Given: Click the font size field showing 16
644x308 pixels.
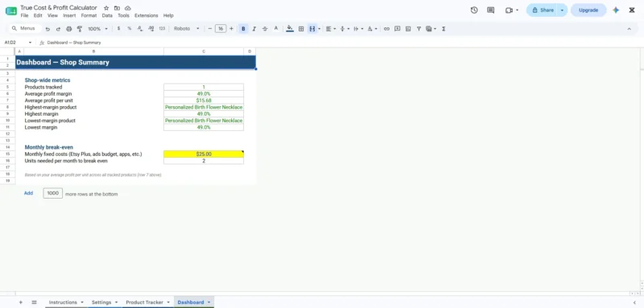Looking at the screenshot, I should (221, 29).
